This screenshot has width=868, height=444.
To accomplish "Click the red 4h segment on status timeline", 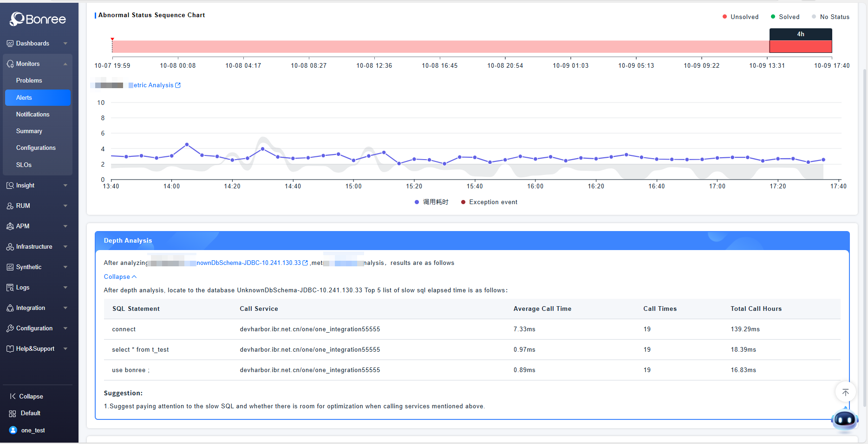I will [800, 46].
